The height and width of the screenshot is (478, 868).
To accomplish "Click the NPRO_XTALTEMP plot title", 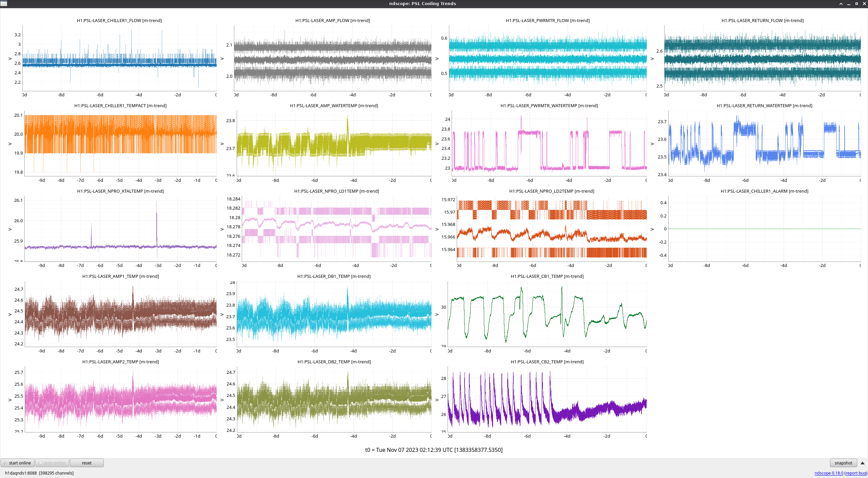I will coord(120,191).
